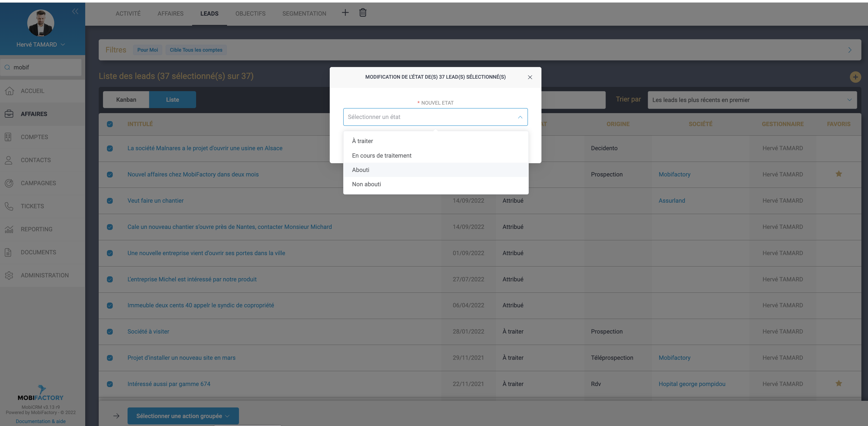Click the trash icon in top tabs
Viewport: 868px width, 426px height.
point(363,13)
